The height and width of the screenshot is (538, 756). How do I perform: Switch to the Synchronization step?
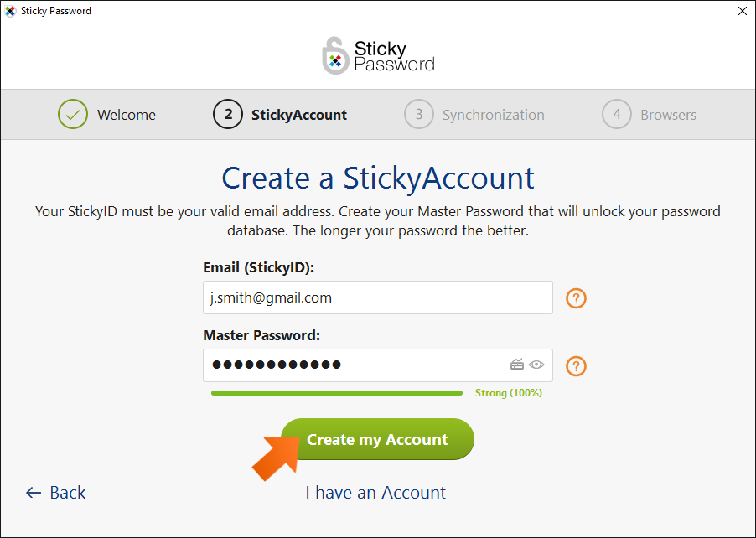pos(493,115)
